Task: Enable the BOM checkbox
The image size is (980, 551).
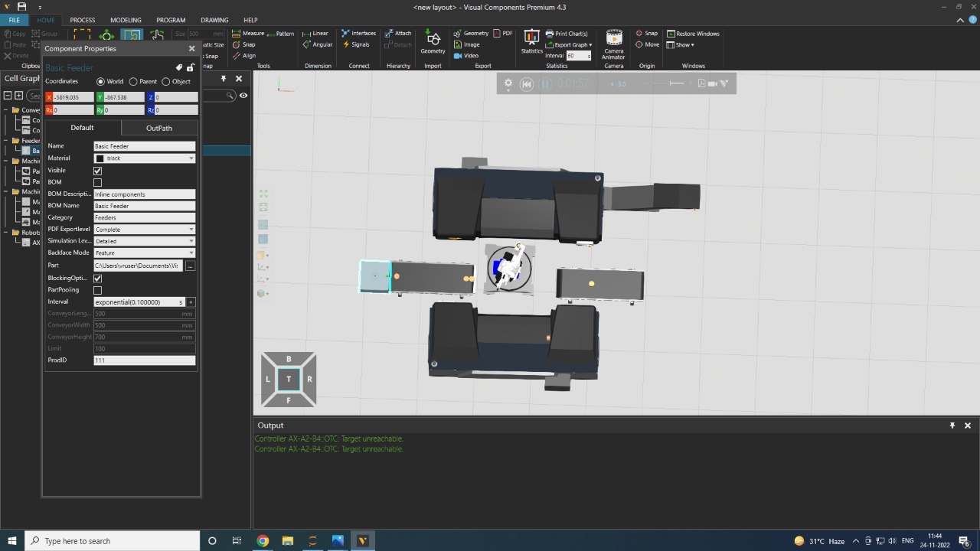Action: 97,182
